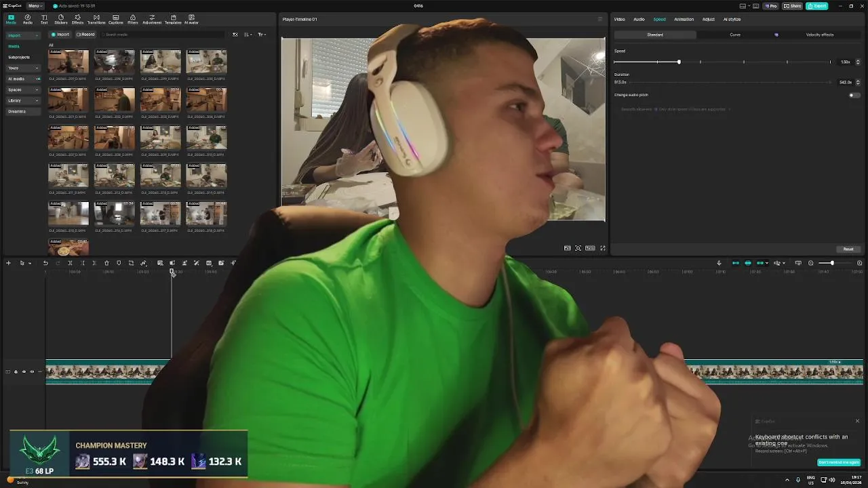Image resolution: width=868 pixels, height=488 pixels.
Task: Open the Templates panel
Action: pos(173,19)
